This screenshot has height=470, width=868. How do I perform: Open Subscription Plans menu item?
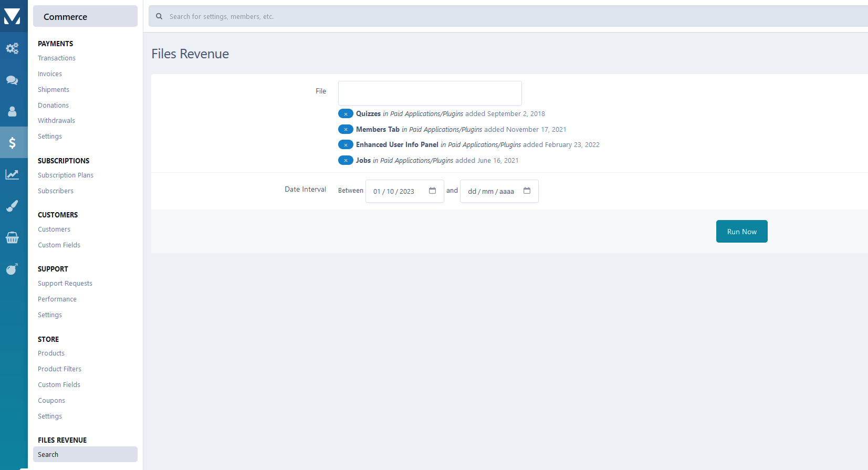pos(66,175)
